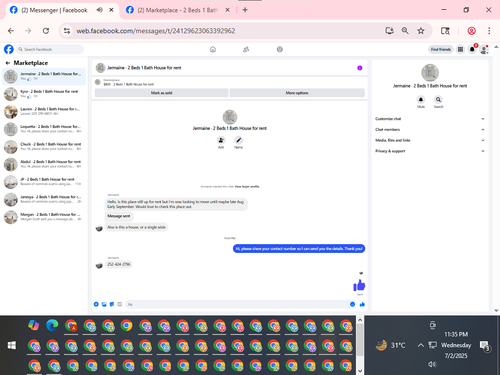The width and height of the screenshot is (500, 375).
Task: Open View buyer profile link
Action: [x=247, y=186]
